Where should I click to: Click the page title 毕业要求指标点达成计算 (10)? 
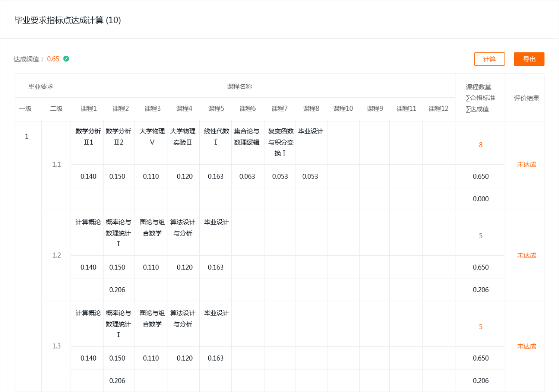[x=68, y=20]
